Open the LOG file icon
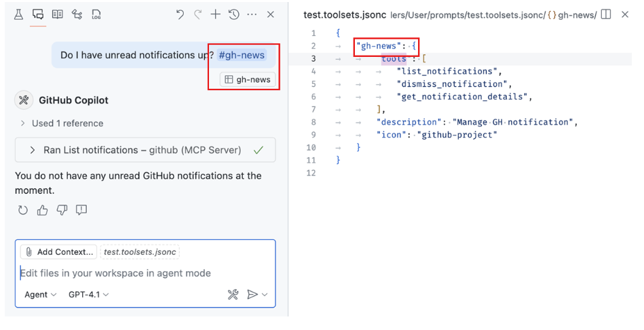 click(96, 15)
